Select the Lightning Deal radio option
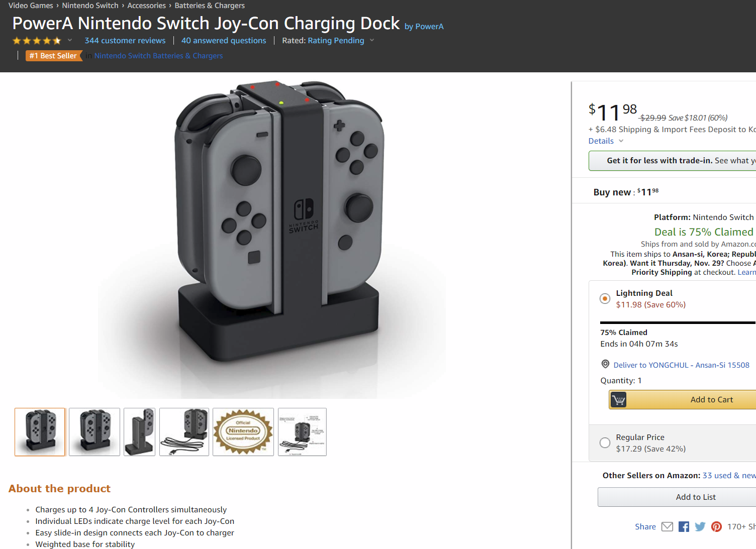 point(605,298)
